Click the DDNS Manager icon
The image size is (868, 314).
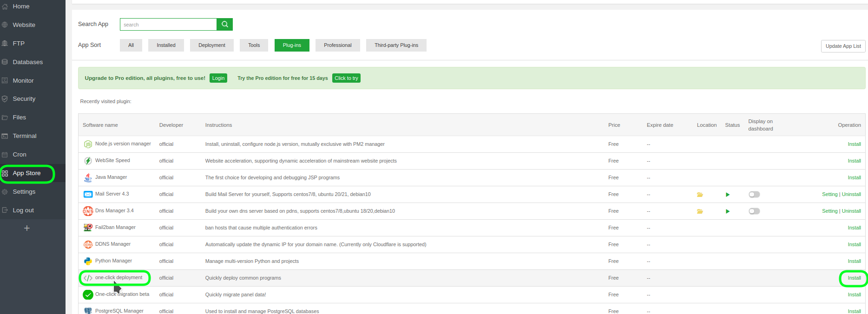88,244
